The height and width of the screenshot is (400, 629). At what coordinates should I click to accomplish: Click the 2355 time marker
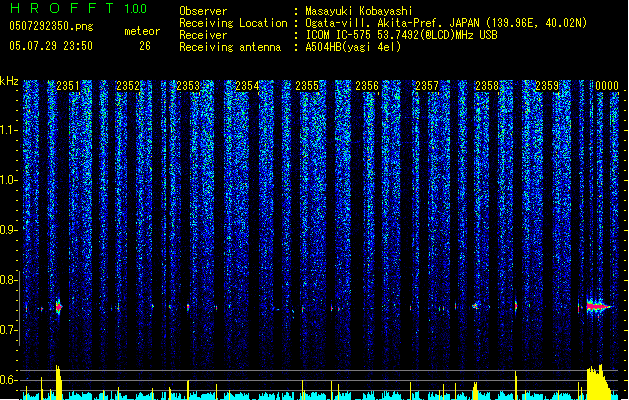307,86
